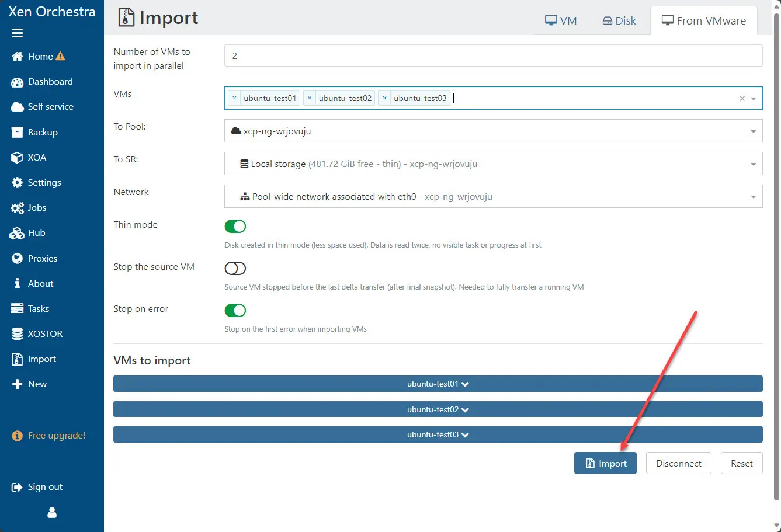Open the To SR storage dropdown
This screenshot has width=781, height=532.
[493, 164]
